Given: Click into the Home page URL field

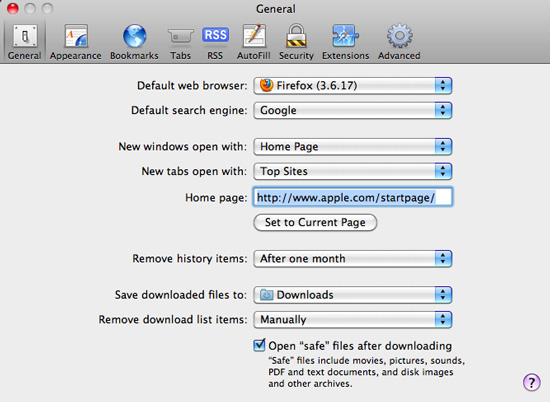Looking at the screenshot, I should point(353,197).
